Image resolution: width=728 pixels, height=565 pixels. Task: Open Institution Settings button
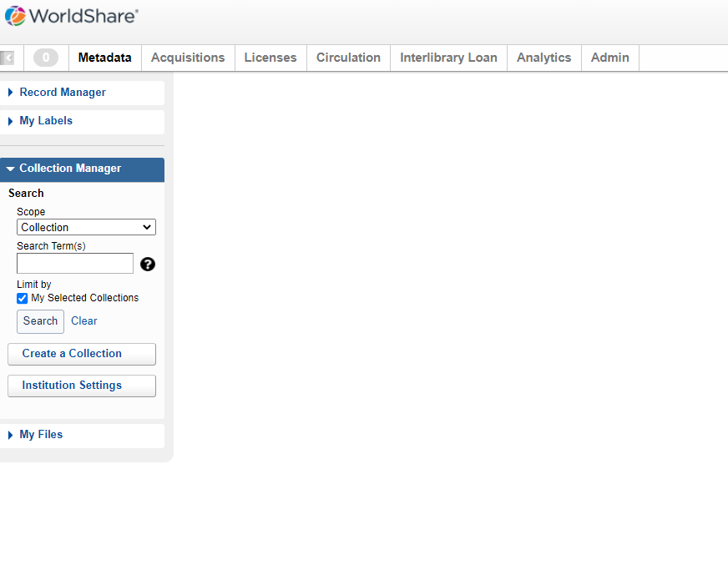click(82, 386)
